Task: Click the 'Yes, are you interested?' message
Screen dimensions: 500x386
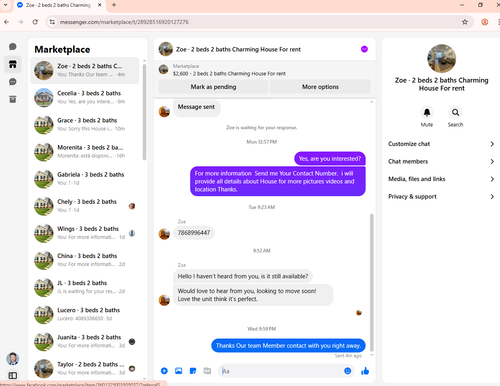Action: 330,159
